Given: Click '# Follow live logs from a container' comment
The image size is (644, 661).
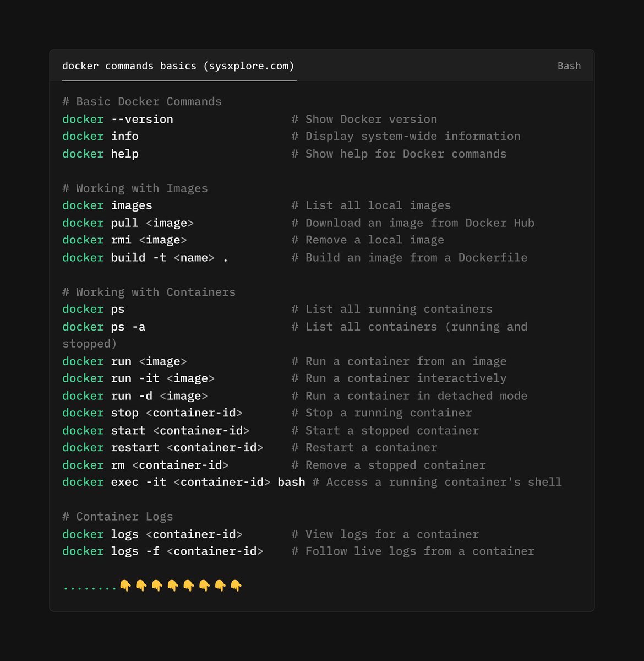Looking at the screenshot, I should click(x=413, y=551).
